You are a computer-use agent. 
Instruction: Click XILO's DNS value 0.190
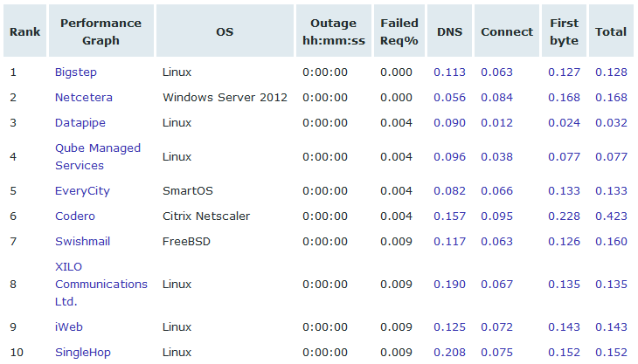[449, 285]
